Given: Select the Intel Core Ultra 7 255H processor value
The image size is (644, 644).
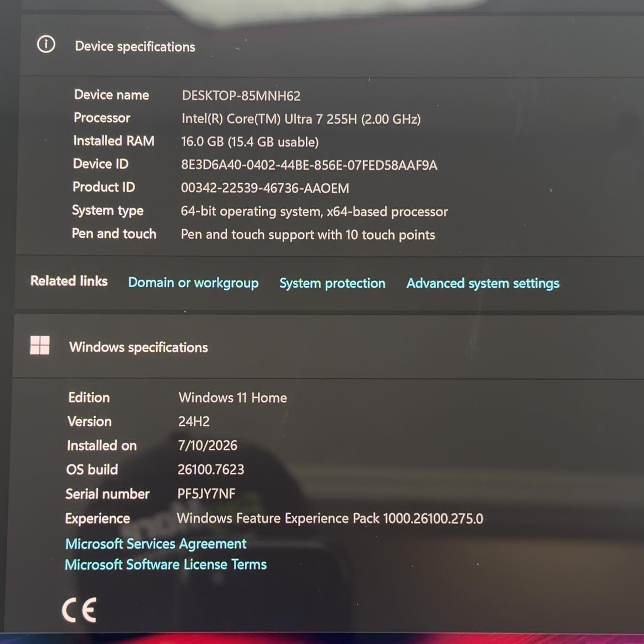Looking at the screenshot, I should (x=301, y=119).
